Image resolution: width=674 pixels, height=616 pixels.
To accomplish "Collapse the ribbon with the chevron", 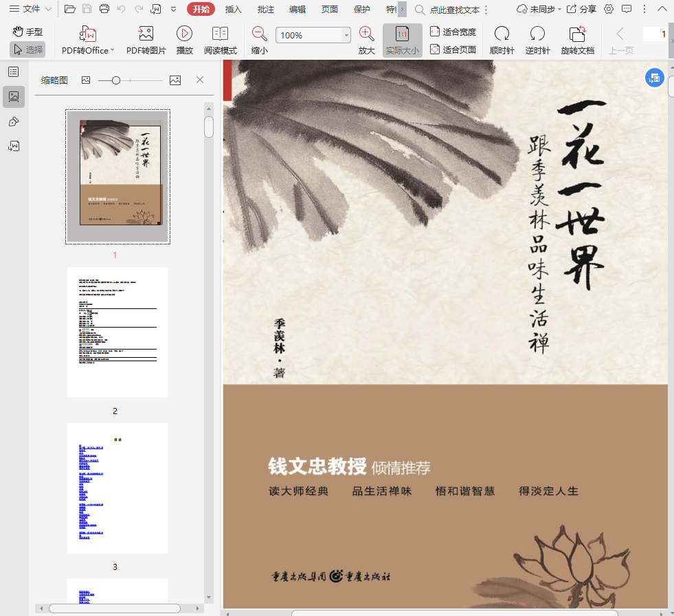I will coord(662,9).
